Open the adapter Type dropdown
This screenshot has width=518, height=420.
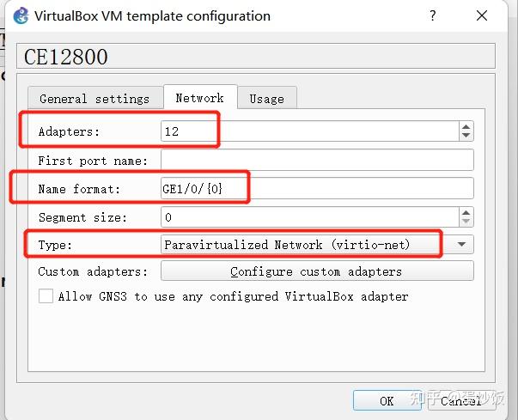[x=463, y=245]
